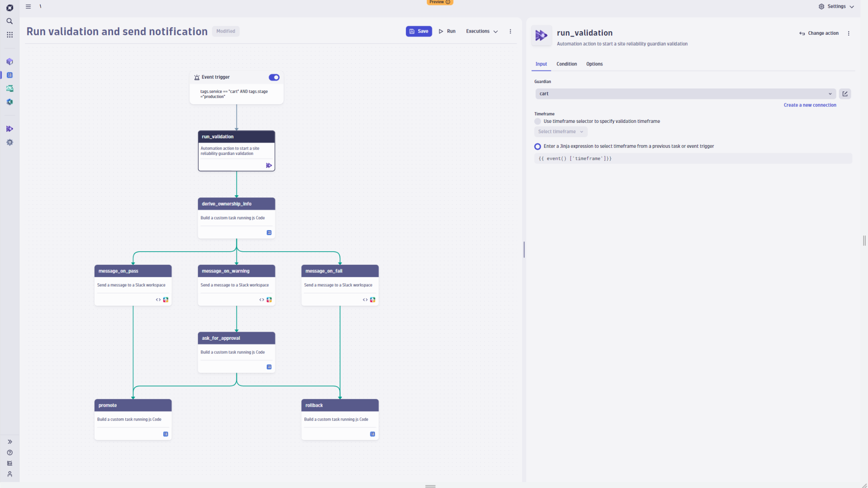Switch to the Condition tab
The width and height of the screenshot is (868, 488).
[566, 64]
